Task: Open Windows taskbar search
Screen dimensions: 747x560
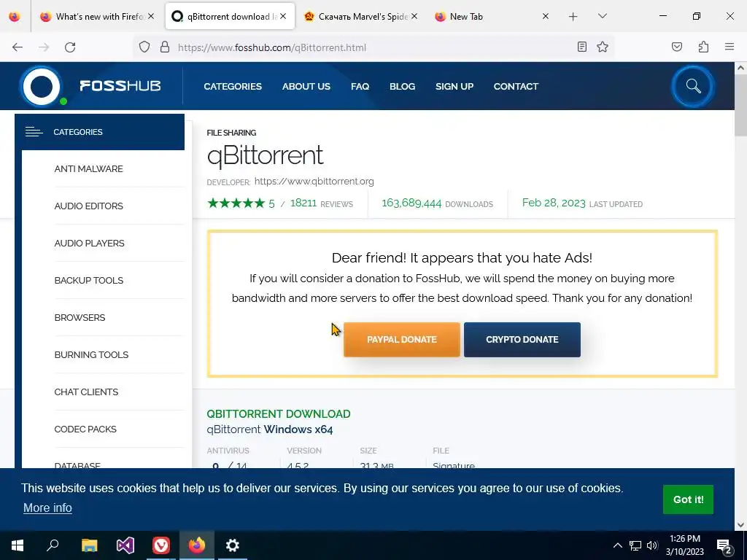Action: [x=53, y=545]
